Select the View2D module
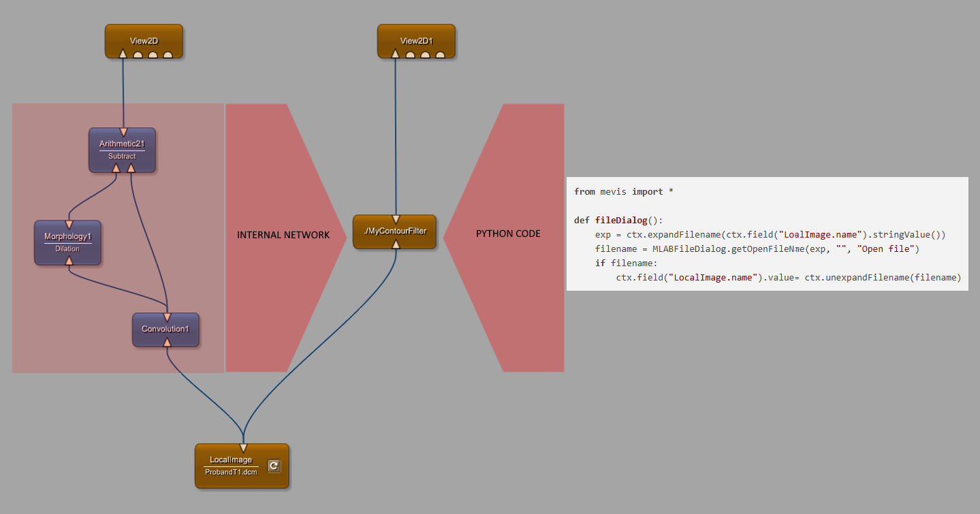 [144, 39]
